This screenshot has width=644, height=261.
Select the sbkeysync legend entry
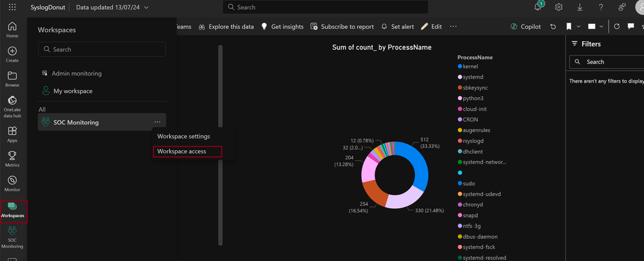(x=473, y=88)
